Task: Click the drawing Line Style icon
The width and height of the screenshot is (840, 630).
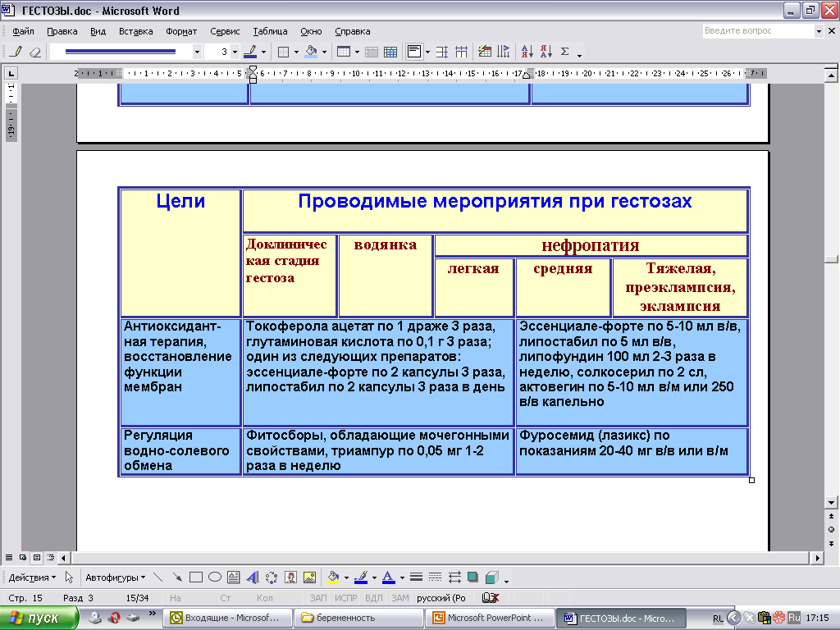Action: (416, 577)
